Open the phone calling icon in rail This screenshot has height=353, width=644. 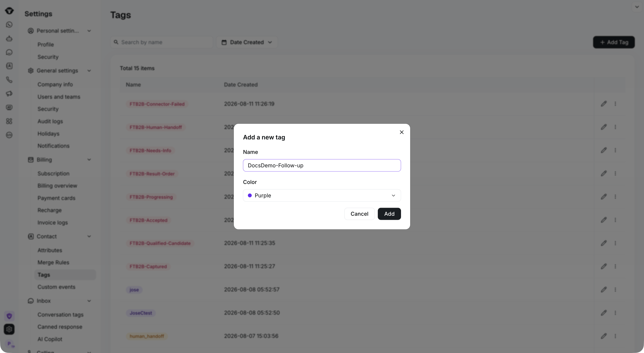[9, 80]
